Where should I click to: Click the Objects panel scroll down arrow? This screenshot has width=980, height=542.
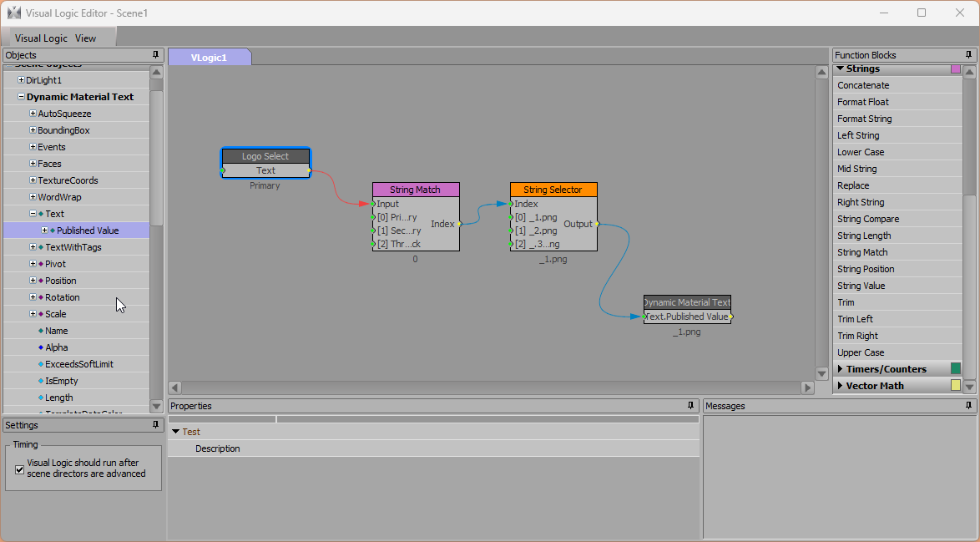pos(156,407)
